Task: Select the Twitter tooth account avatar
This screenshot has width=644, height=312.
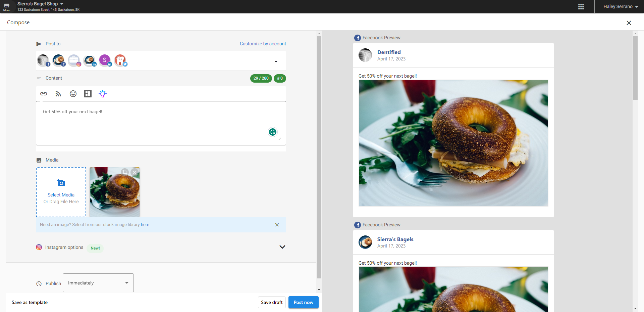Action: pos(121,60)
